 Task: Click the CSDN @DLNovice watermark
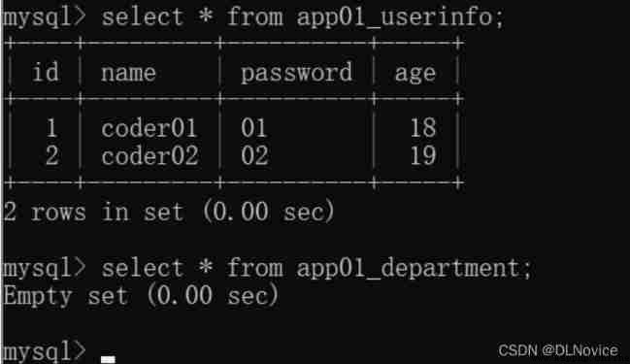(558, 350)
